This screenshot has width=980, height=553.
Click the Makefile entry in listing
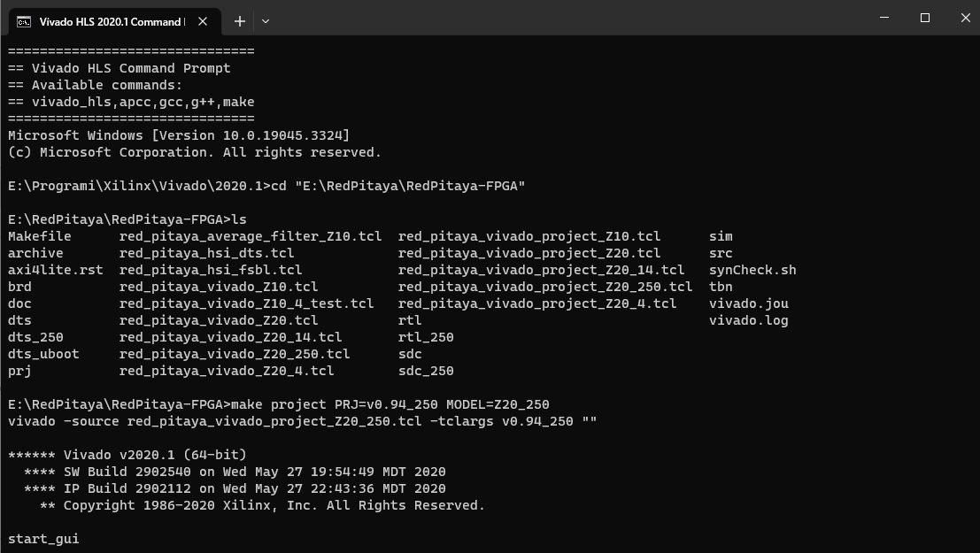pyautogui.click(x=39, y=237)
